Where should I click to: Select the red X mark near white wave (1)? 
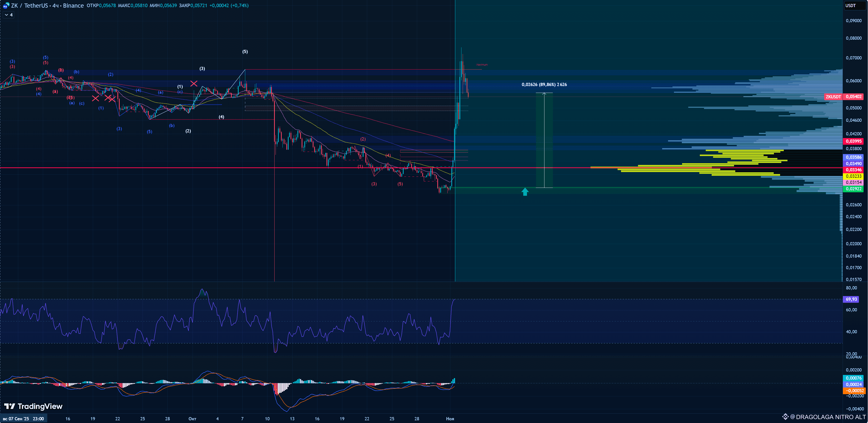[x=194, y=83]
